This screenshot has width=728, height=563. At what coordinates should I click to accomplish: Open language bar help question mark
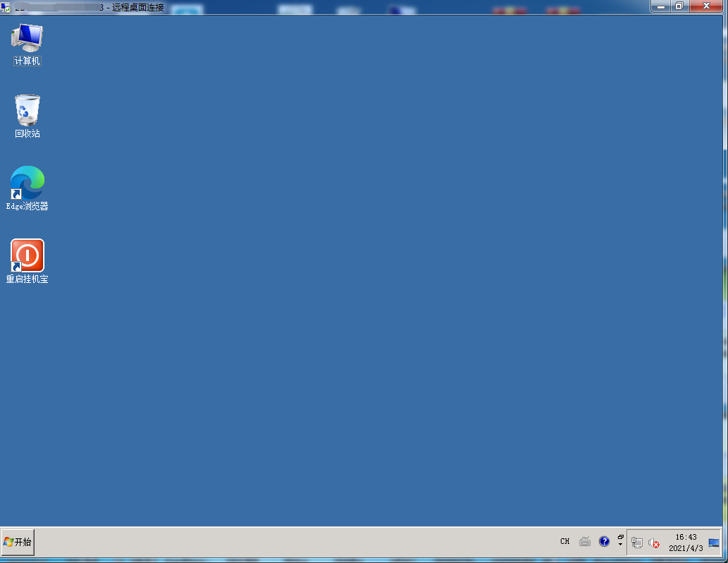pyautogui.click(x=604, y=542)
